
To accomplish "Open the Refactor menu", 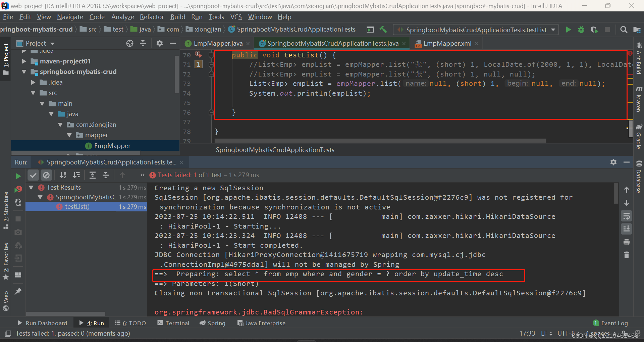I will 152,17.
